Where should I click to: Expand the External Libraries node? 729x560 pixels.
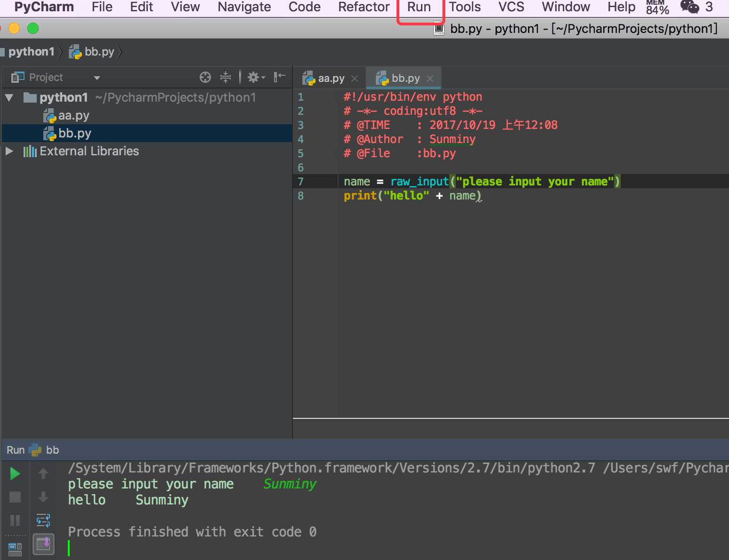tap(9, 151)
